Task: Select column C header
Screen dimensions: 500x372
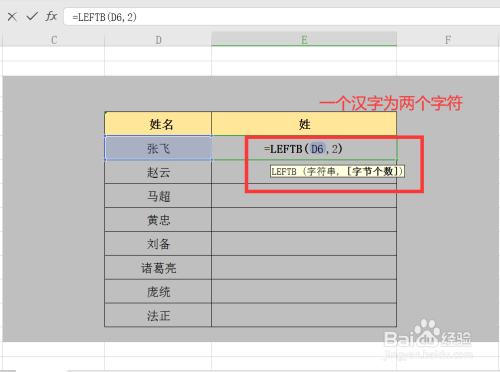Action: (54, 40)
